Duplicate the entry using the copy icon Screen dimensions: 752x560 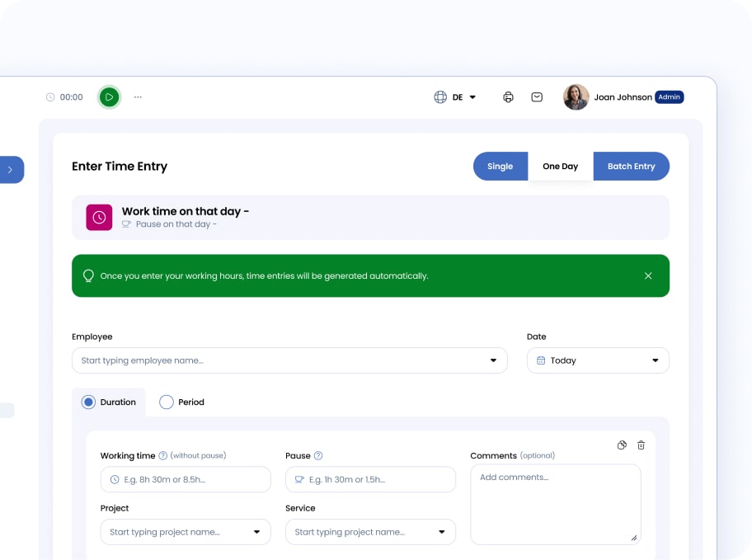(x=622, y=445)
